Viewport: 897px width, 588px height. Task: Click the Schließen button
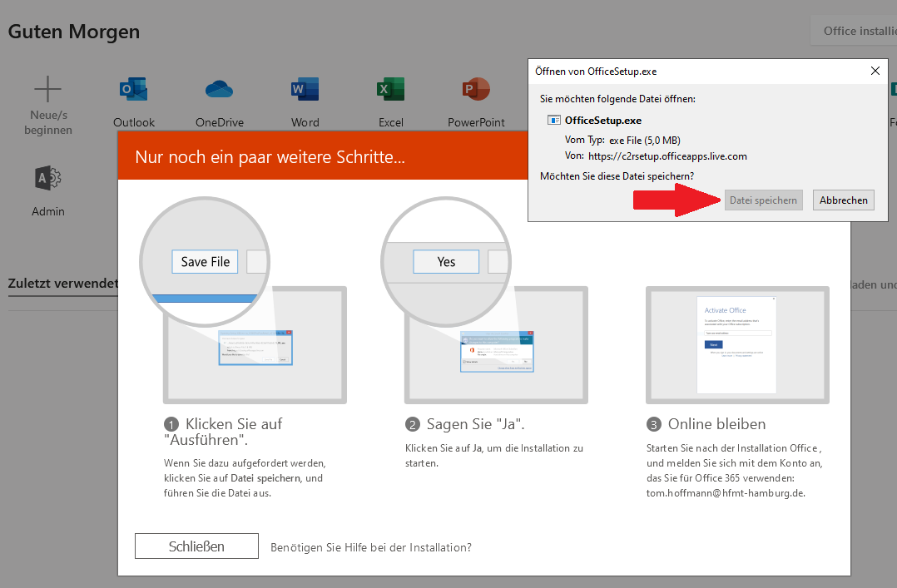tap(196, 546)
